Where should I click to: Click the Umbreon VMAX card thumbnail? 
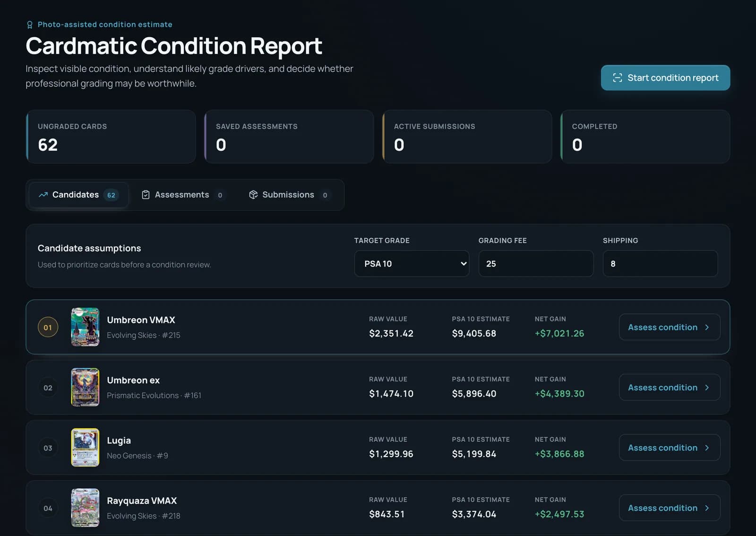click(x=85, y=327)
